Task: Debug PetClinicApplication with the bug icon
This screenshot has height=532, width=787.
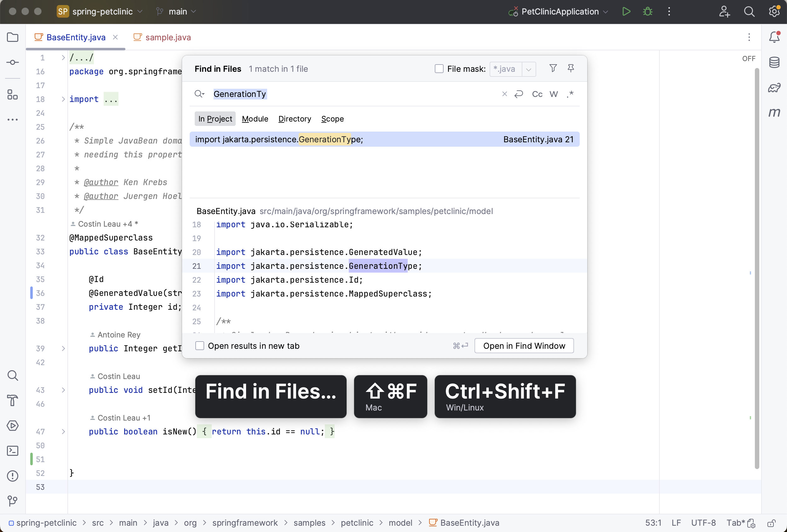Action: click(x=647, y=11)
